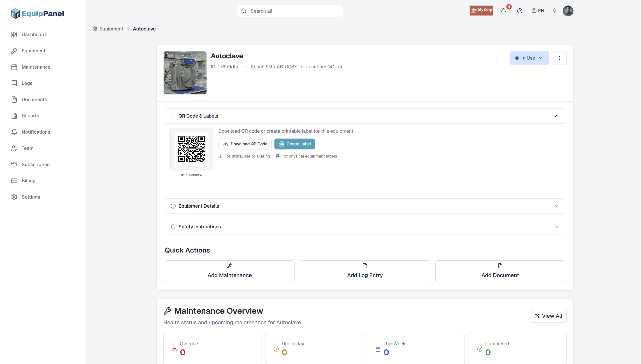Viewport: 641px width, 364px height.
Task: Expand the Safety Instructions section
Action: point(557,227)
